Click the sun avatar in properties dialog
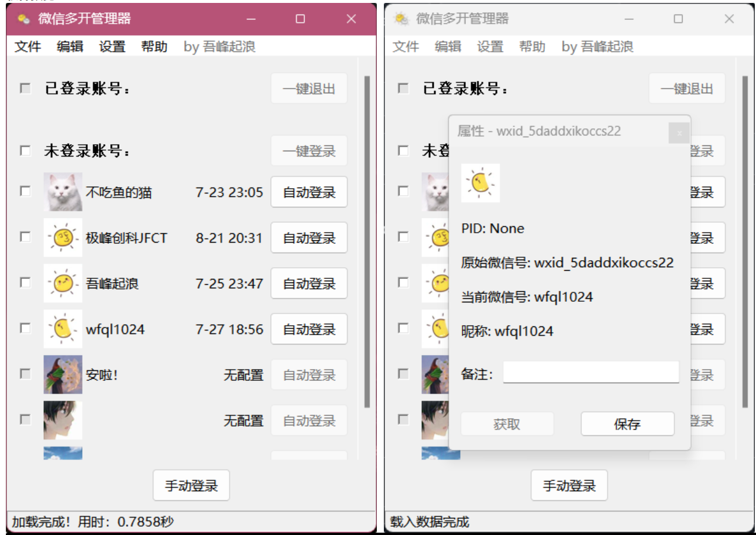The height and width of the screenshot is (535, 756). (481, 183)
